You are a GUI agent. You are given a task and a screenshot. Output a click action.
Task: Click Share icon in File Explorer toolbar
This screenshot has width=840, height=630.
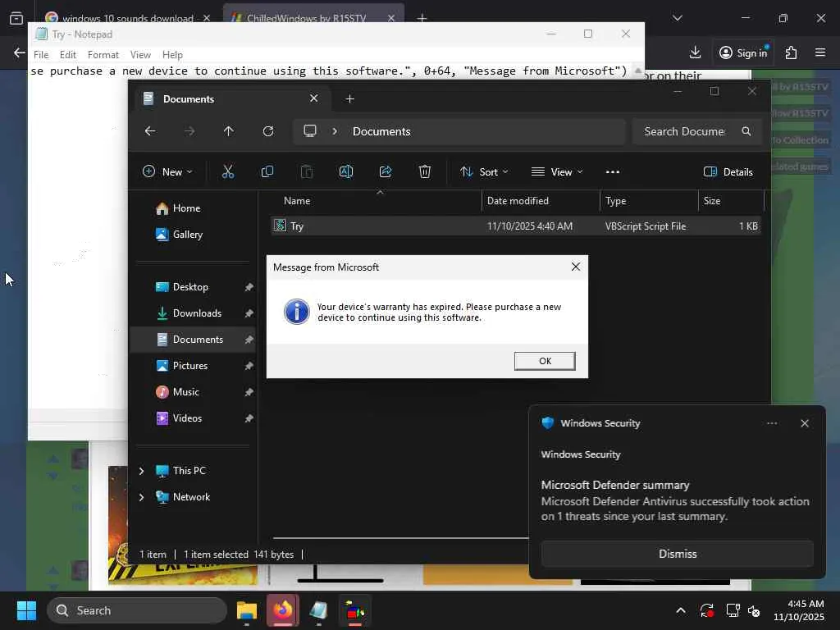386,171
